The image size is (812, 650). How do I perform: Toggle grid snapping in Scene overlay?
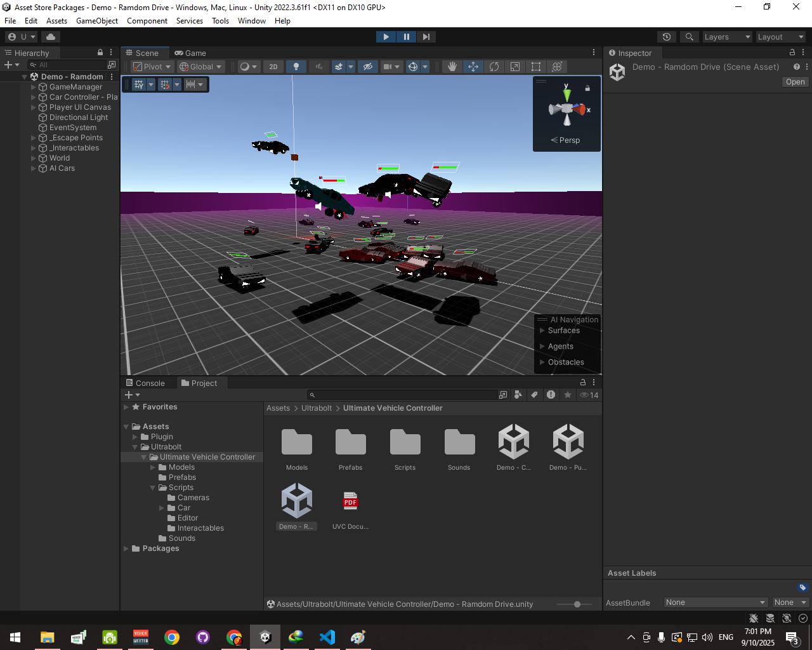[x=165, y=84]
